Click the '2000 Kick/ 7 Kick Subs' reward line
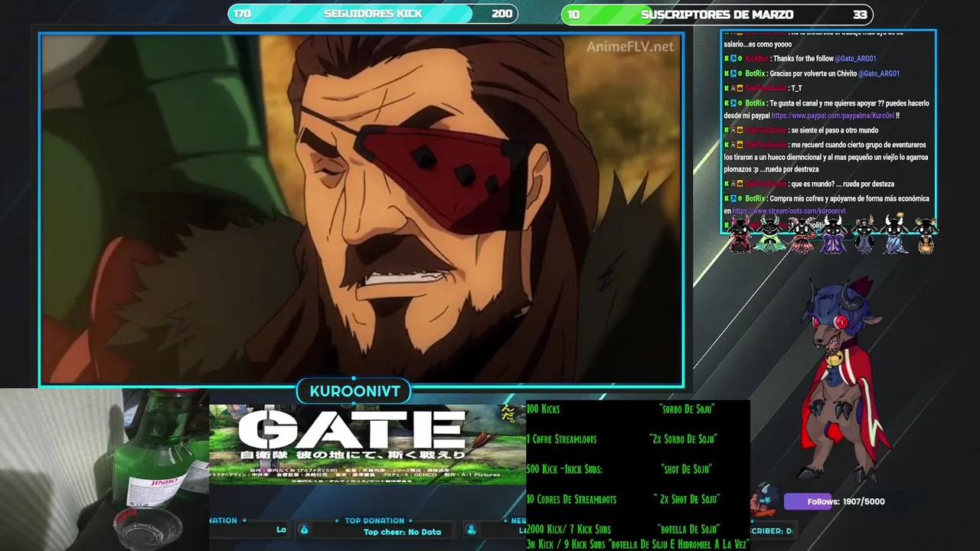Screen dimensions: 980x551 point(568,529)
